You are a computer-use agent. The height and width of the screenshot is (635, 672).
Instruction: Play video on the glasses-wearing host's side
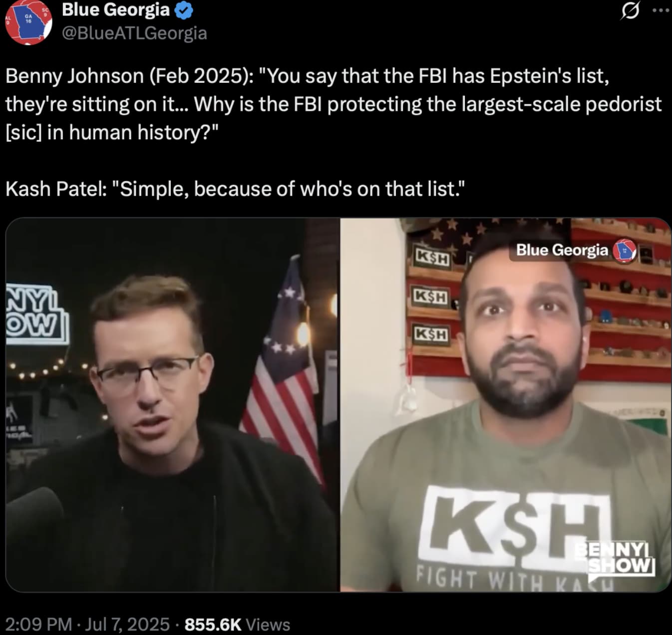(x=173, y=405)
